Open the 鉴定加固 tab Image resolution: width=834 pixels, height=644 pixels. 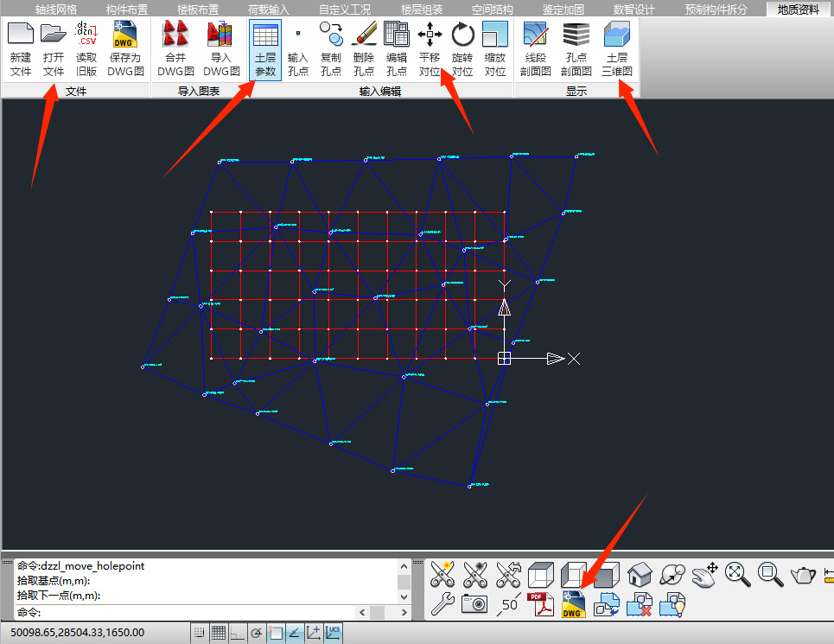pyautogui.click(x=563, y=10)
